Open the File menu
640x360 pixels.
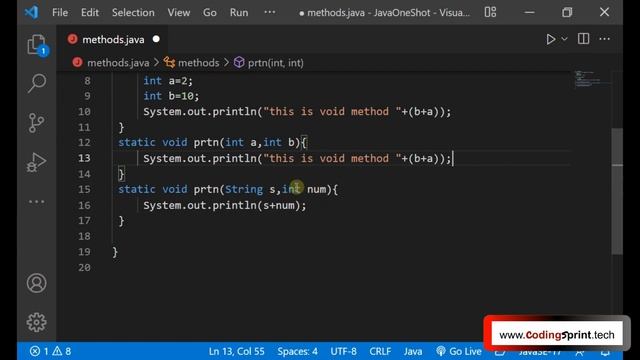(x=60, y=13)
